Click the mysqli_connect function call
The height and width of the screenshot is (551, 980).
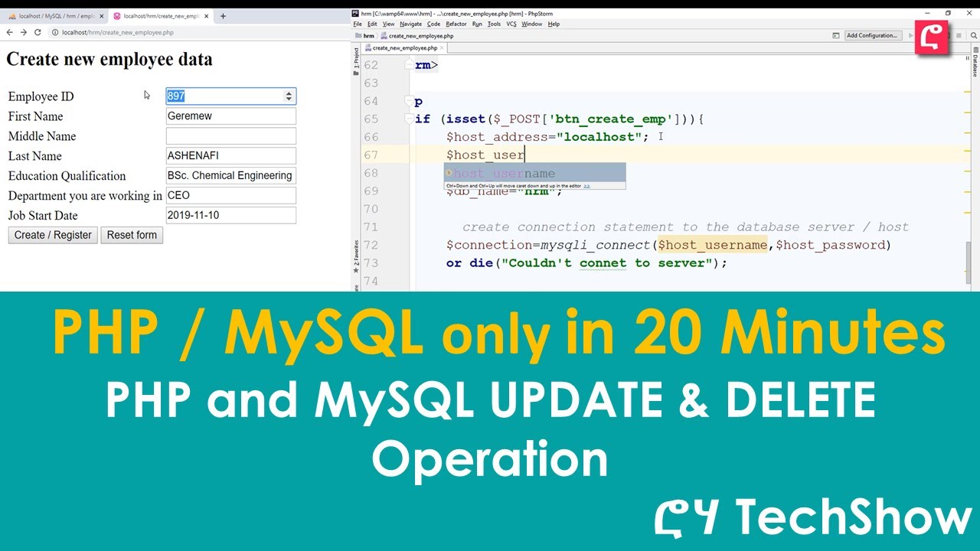tap(595, 245)
